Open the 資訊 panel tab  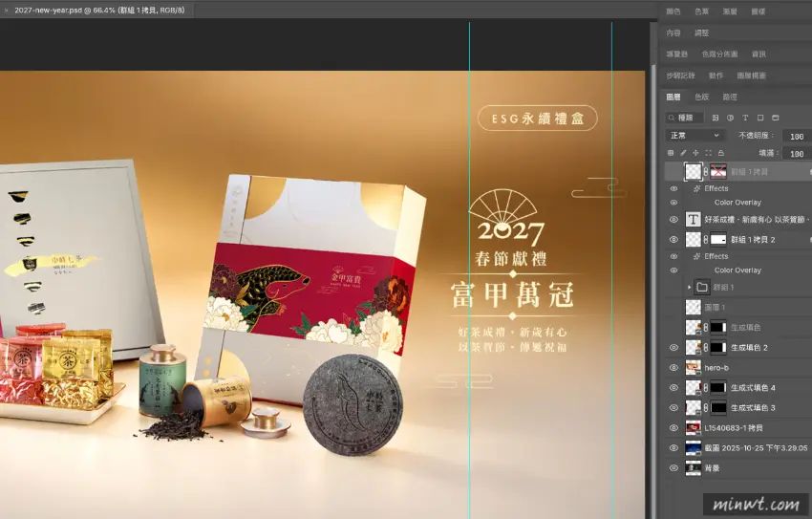[759, 54]
